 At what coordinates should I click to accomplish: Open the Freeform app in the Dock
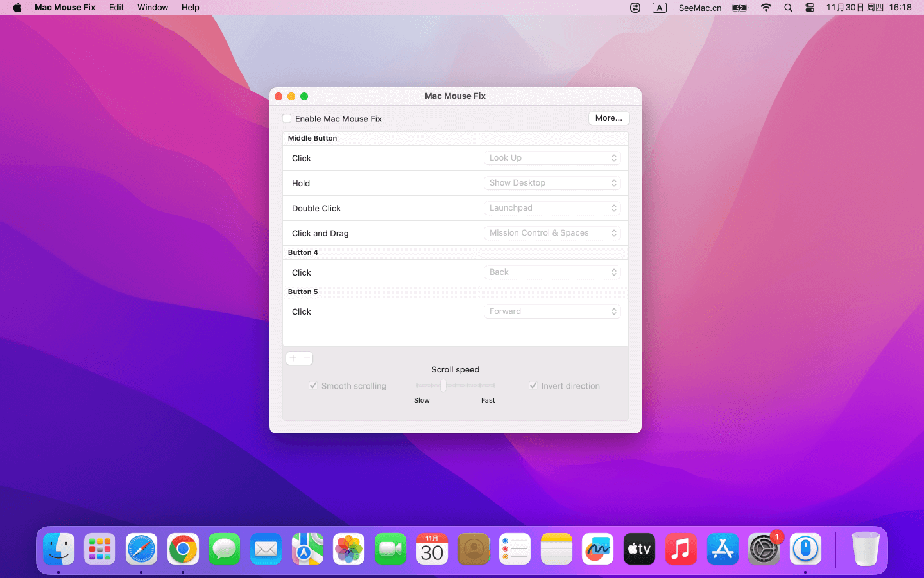(x=598, y=549)
